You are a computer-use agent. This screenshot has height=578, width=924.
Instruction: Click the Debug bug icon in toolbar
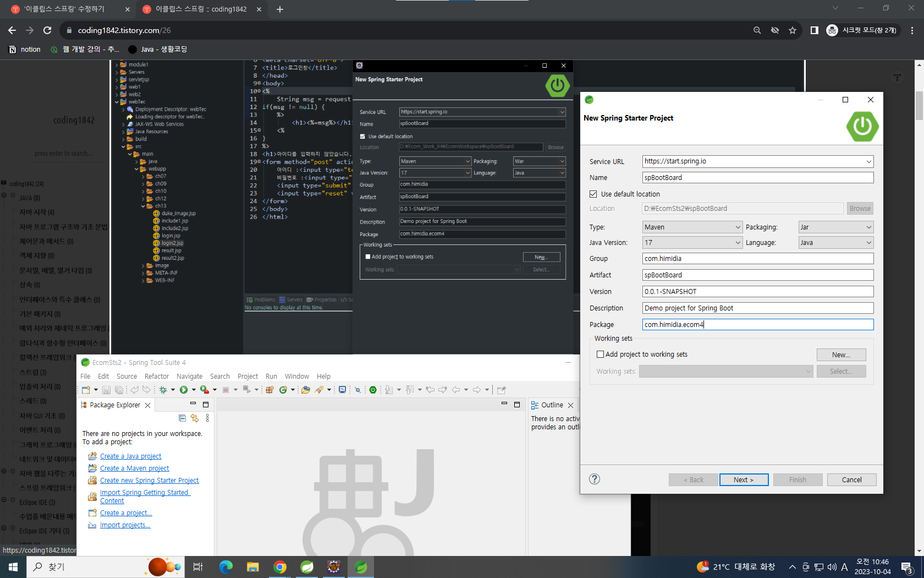(163, 390)
